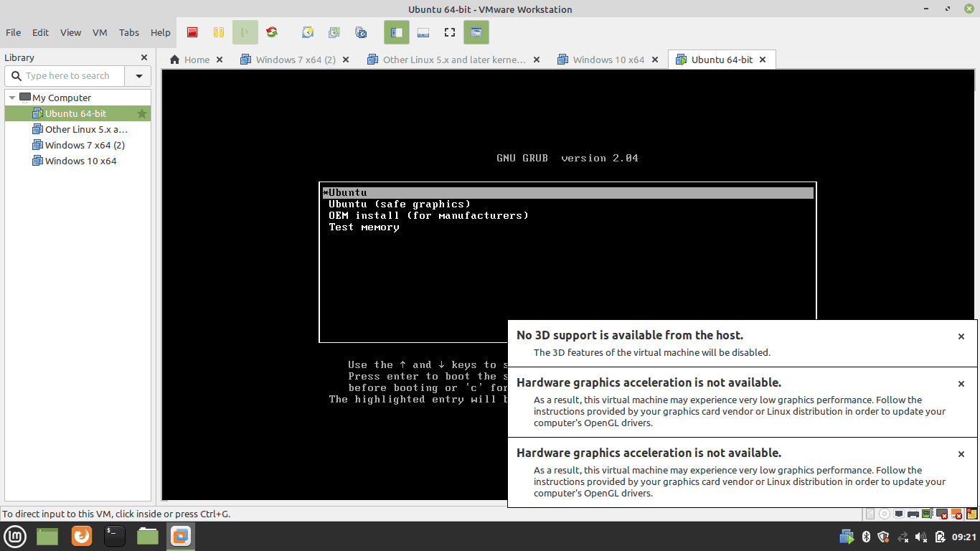Image resolution: width=980 pixels, height=551 pixels.
Task: Open the View menu
Action: click(x=70, y=32)
